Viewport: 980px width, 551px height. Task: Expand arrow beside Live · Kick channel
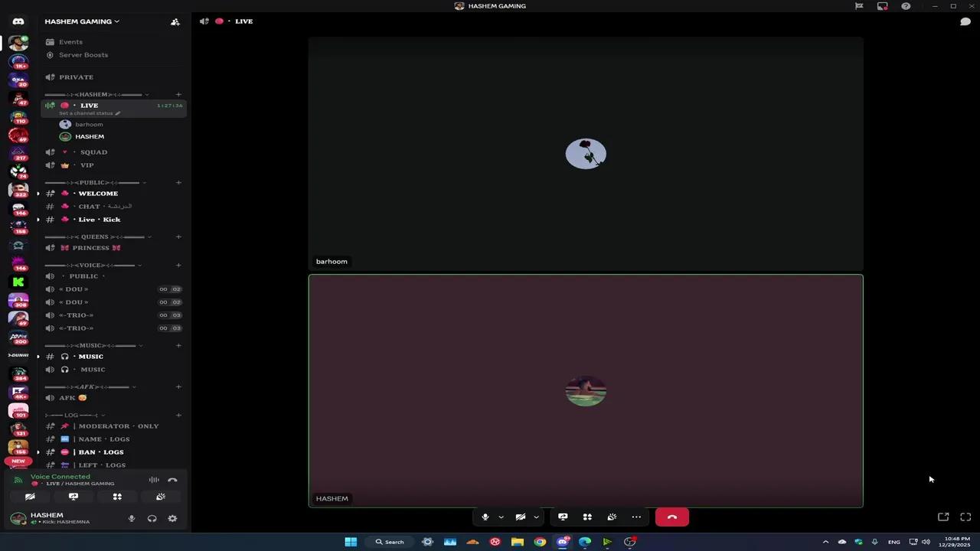point(38,220)
